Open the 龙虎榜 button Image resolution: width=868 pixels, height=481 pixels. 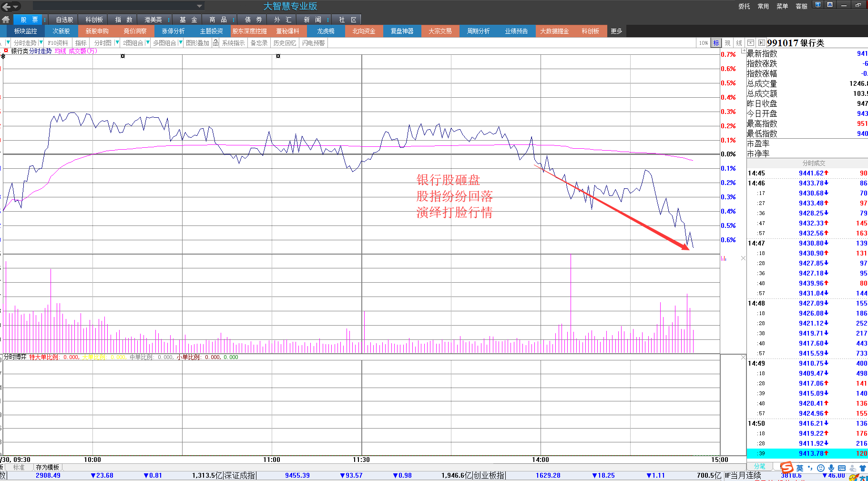326,31
